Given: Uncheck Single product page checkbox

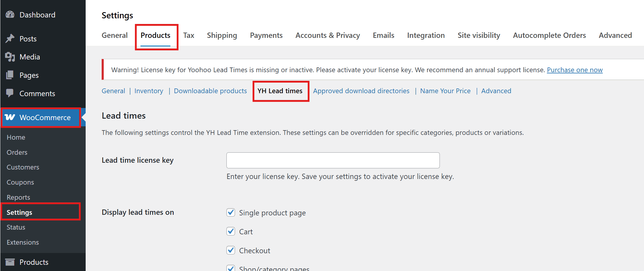Looking at the screenshot, I should (231, 212).
